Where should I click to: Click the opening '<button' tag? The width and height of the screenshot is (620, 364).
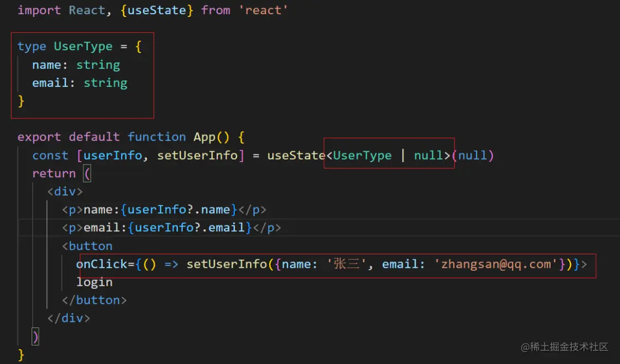(87, 246)
